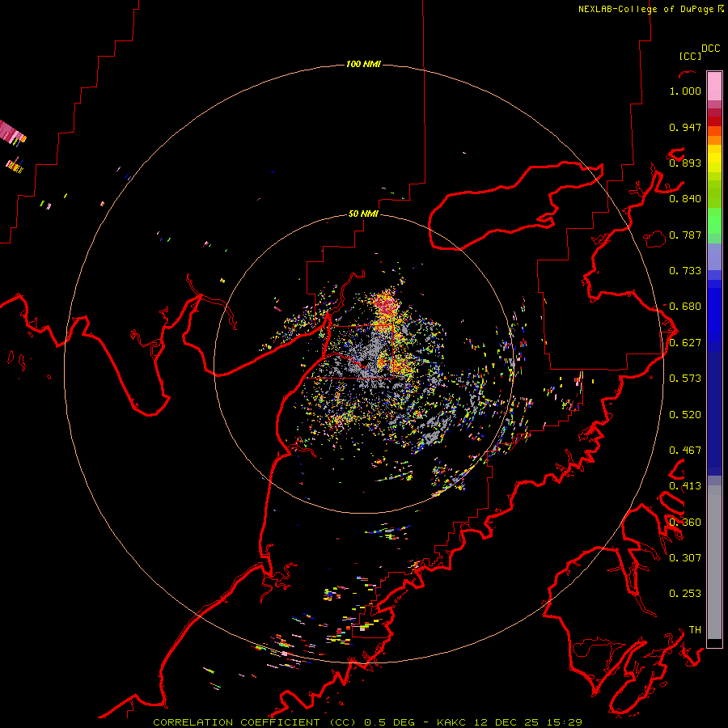Click the TH threshold label
This screenshot has width=728, height=728.
tap(695, 630)
